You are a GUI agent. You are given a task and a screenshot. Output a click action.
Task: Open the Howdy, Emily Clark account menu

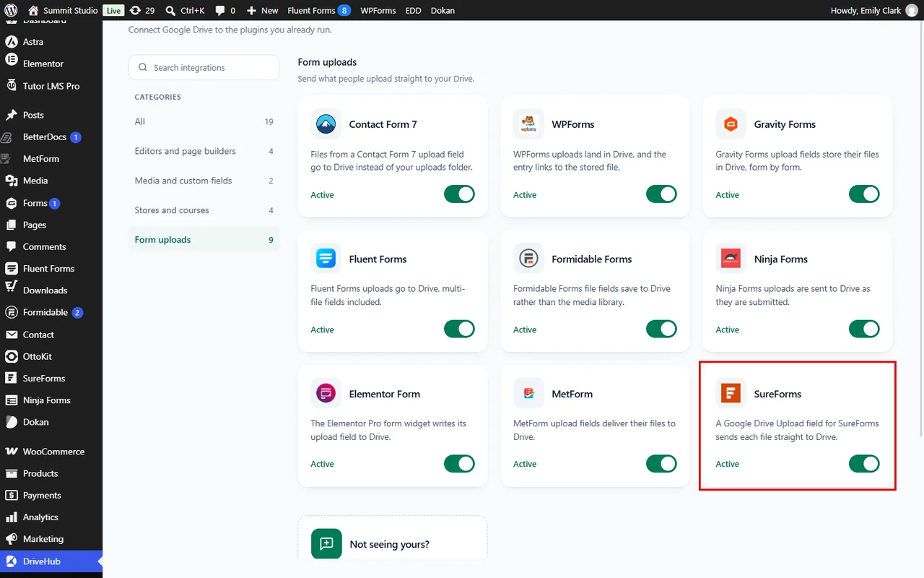(874, 11)
